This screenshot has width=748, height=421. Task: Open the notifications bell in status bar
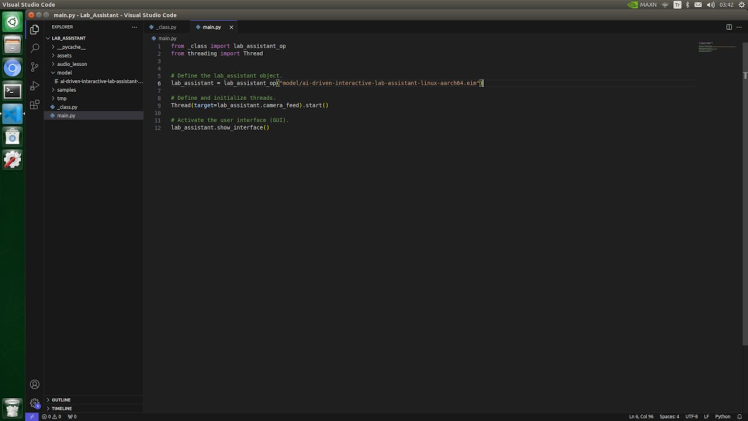tap(740, 416)
